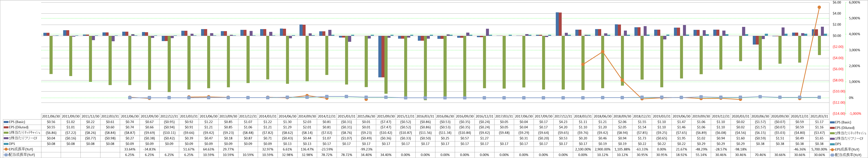Select large negative blue EPS bar at 2015/09/30

pyautogui.click(x=380, y=57)
